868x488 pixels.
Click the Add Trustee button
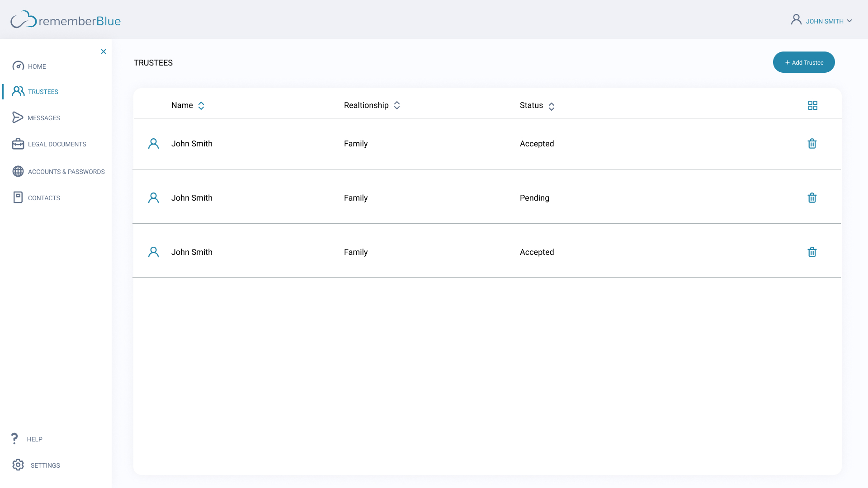803,62
